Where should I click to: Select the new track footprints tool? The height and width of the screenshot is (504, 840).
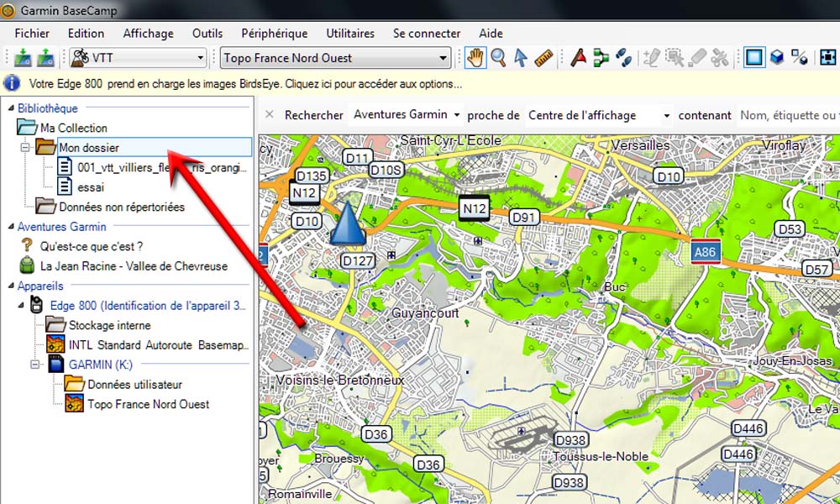click(x=623, y=57)
